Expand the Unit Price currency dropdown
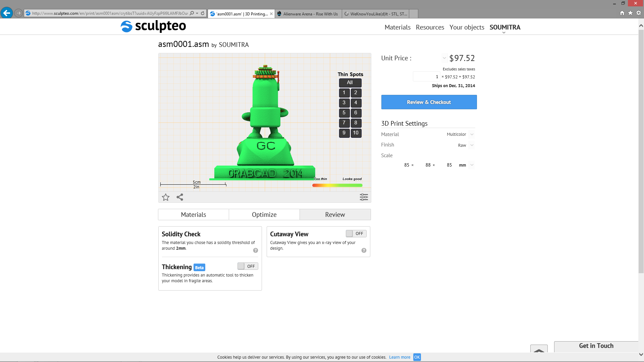Screen dimensions: 644x362 (x=444, y=58)
